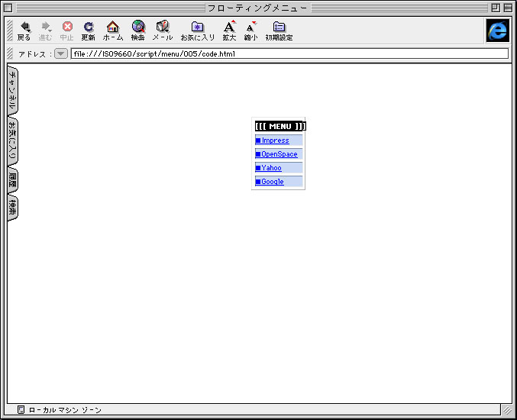This screenshot has width=517, height=420.
Task: Open the 検索 side tab
Action: [x=12, y=208]
